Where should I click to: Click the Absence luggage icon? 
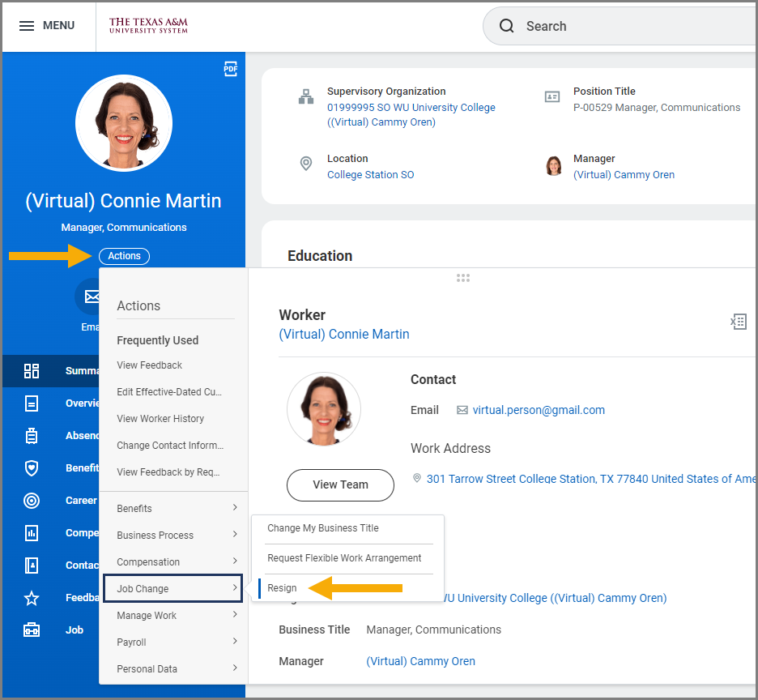click(32, 436)
